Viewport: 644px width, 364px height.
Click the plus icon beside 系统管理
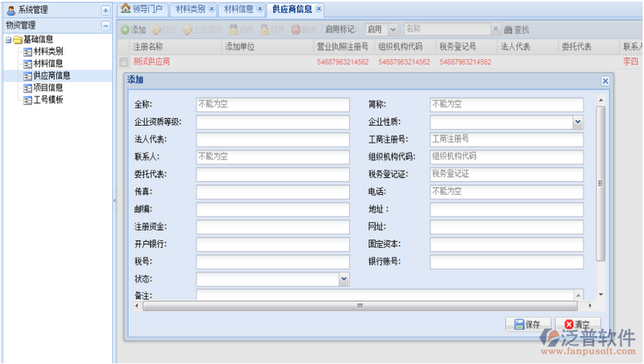click(x=106, y=10)
